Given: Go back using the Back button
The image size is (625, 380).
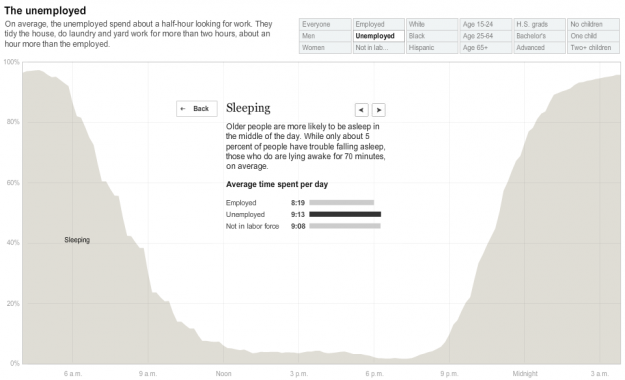Looking at the screenshot, I should pos(197,108).
